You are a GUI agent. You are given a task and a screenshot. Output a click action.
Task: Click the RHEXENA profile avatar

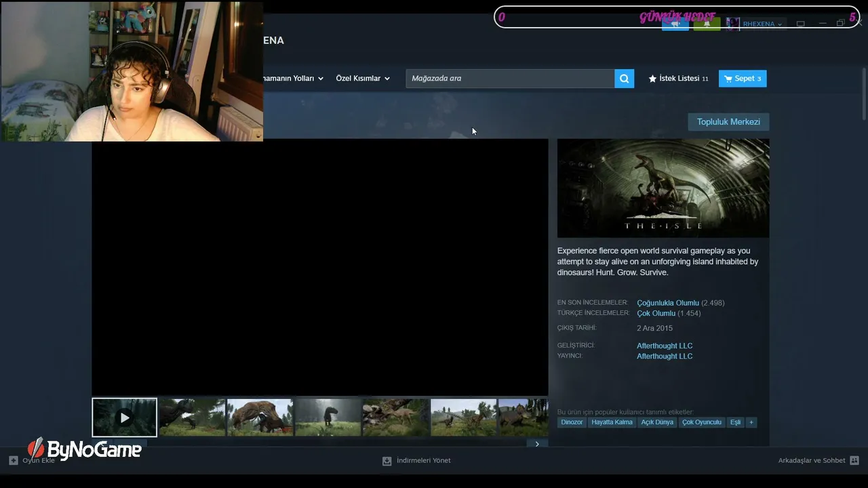[732, 24]
